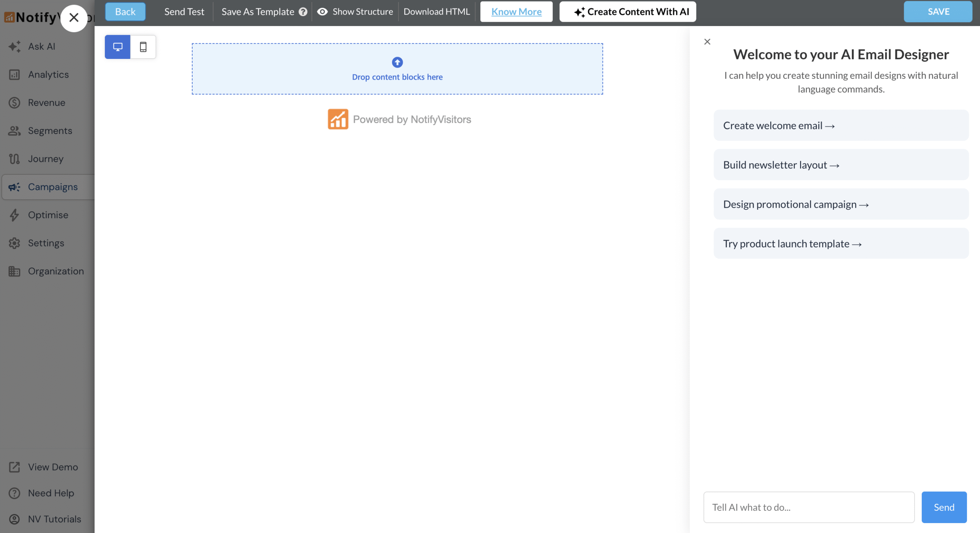The width and height of the screenshot is (980, 533).
Task: Switch to desktop preview mode
Action: click(117, 47)
